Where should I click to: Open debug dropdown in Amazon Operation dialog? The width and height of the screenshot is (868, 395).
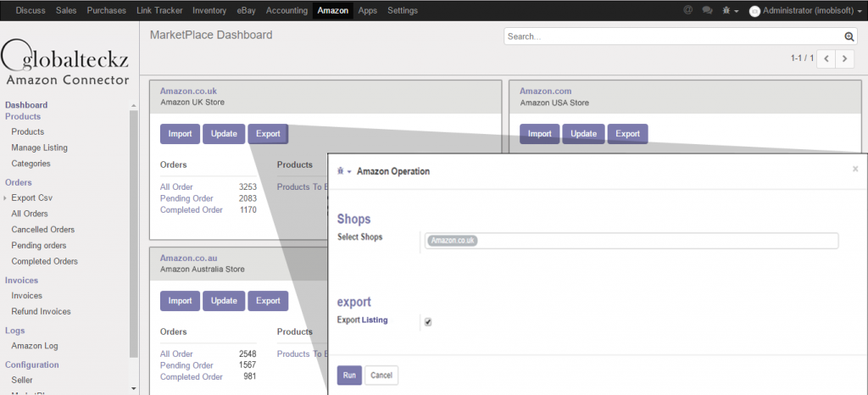point(343,171)
